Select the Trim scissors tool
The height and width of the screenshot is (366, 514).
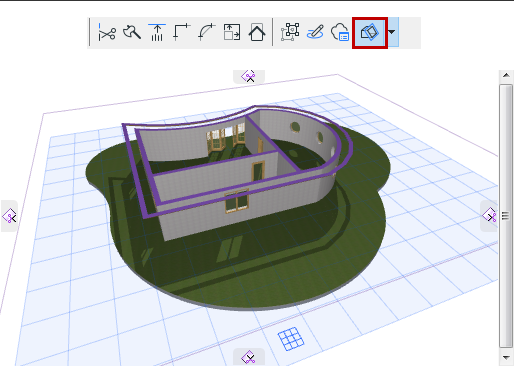coord(107,33)
